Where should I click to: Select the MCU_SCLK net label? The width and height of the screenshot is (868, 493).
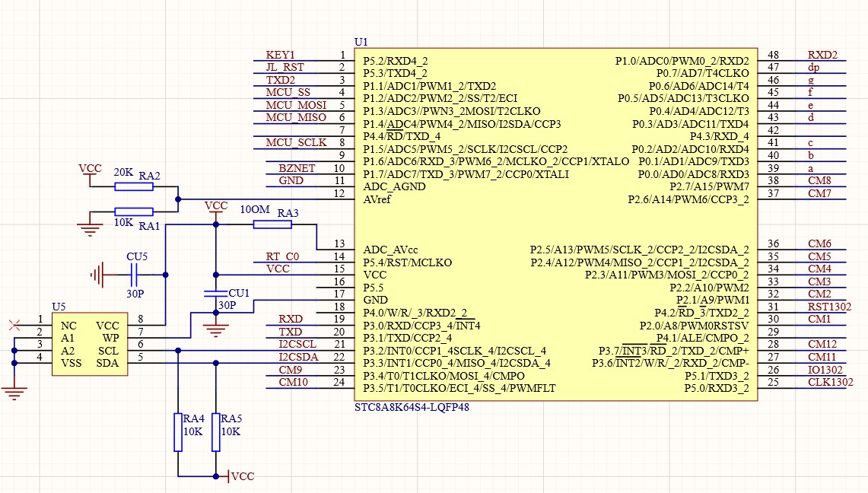coord(296,143)
